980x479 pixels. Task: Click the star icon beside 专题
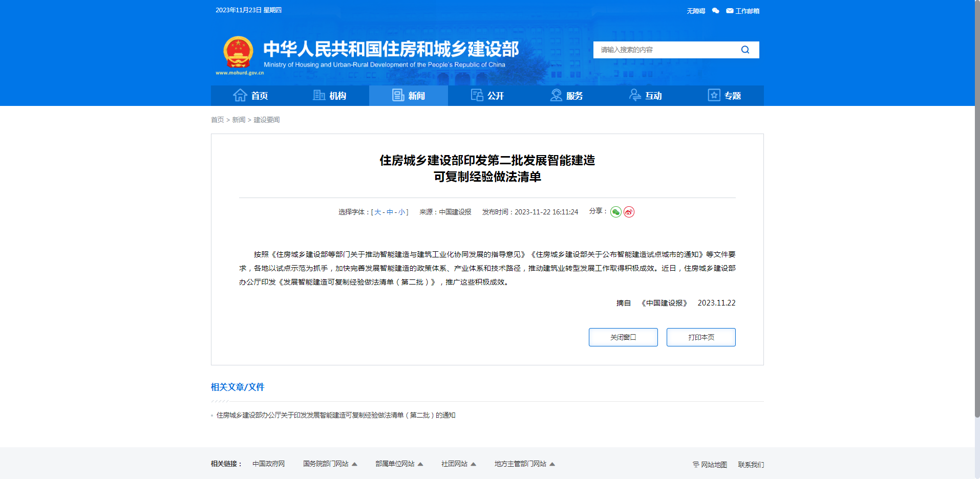point(714,95)
